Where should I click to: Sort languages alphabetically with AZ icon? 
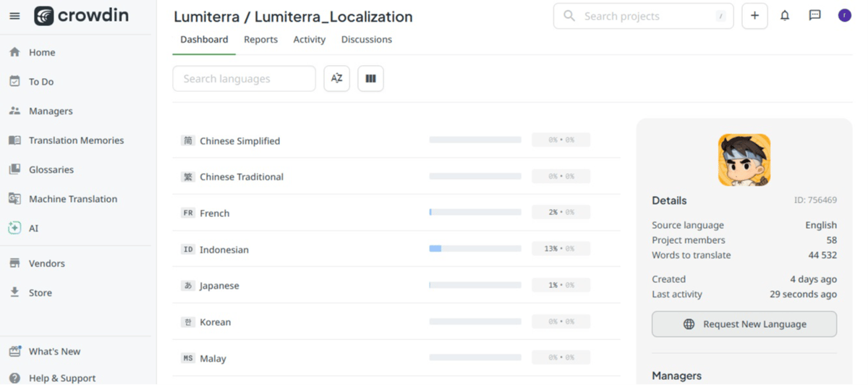pyautogui.click(x=337, y=79)
